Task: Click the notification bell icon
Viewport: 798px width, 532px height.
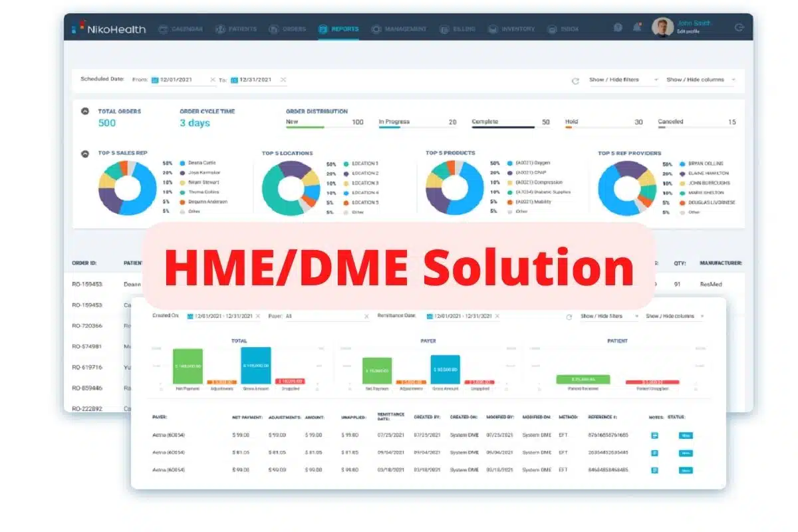Action: click(x=637, y=27)
